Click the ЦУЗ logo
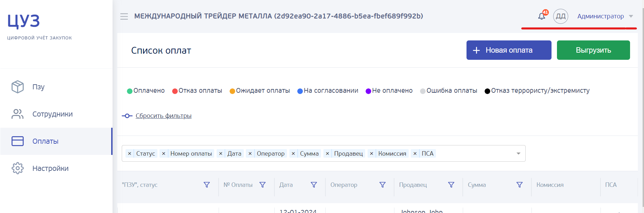Image resolution: width=644 pixels, height=213 pixels. point(23,21)
